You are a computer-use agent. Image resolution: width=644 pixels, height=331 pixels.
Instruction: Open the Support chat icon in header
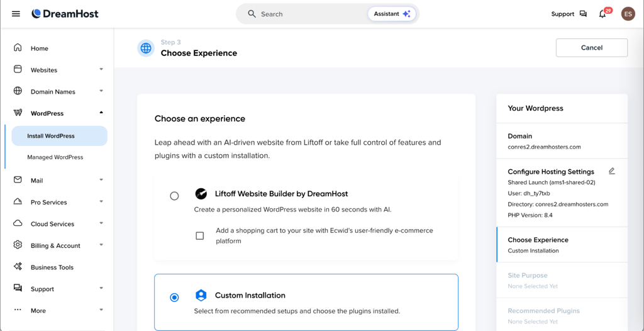(x=583, y=14)
